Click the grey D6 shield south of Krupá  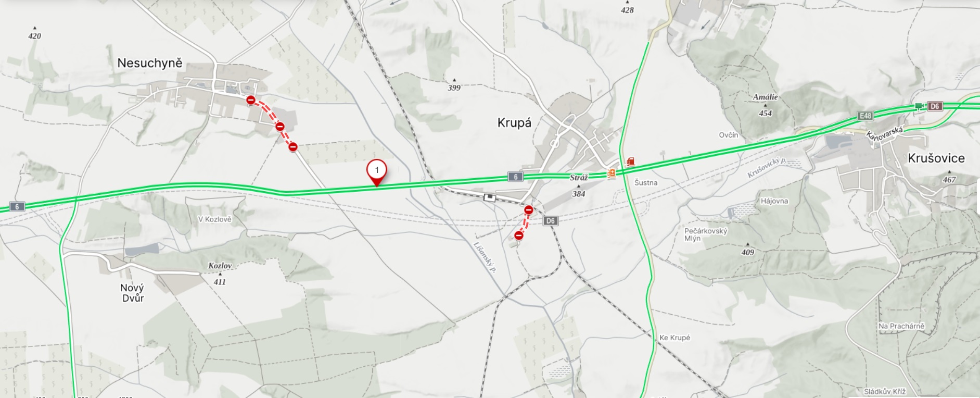pyautogui.click(x=550, y=221)
